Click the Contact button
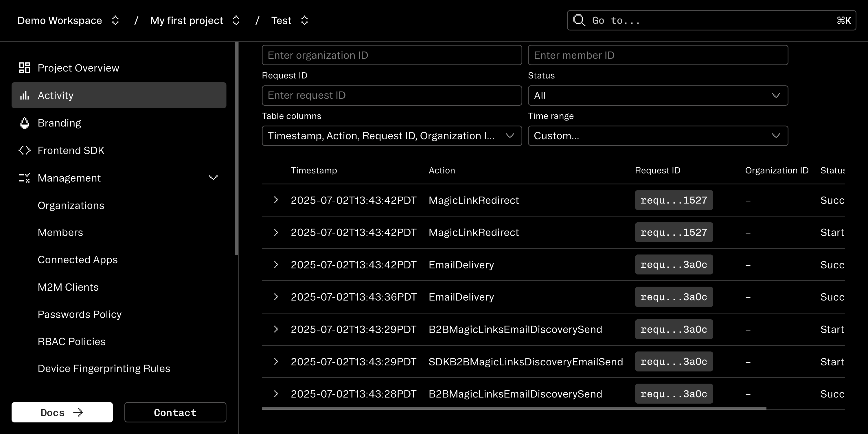 click(175, 412)
